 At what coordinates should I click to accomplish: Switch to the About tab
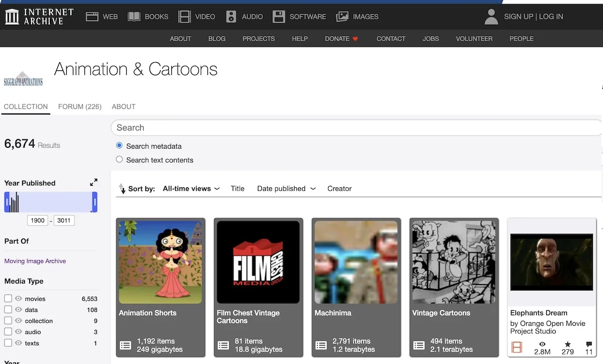coord(124,106)
